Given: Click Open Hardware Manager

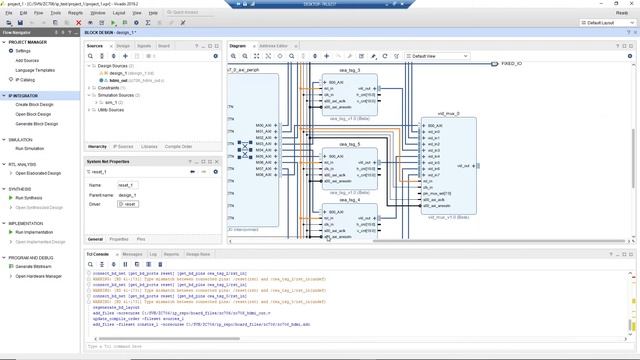Looking at the screenshot, I should coord(38,276).
